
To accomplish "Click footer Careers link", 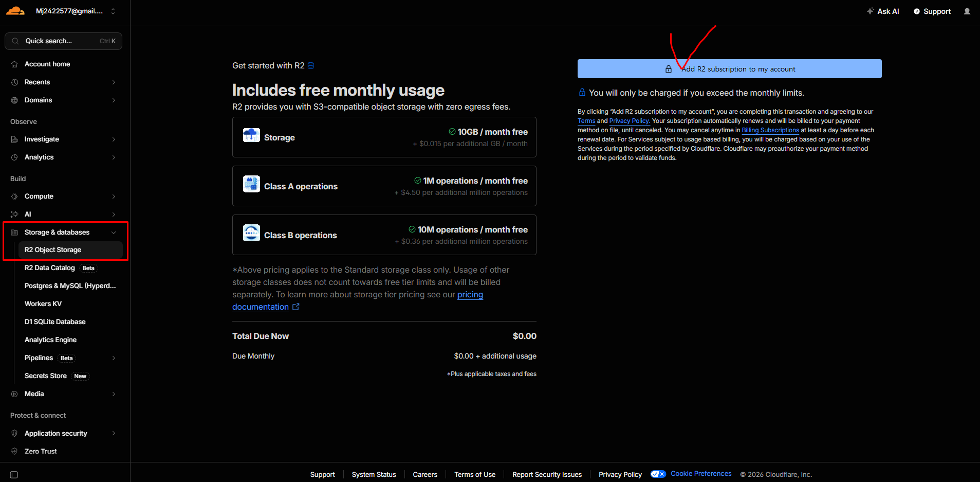I will (425, 475).
